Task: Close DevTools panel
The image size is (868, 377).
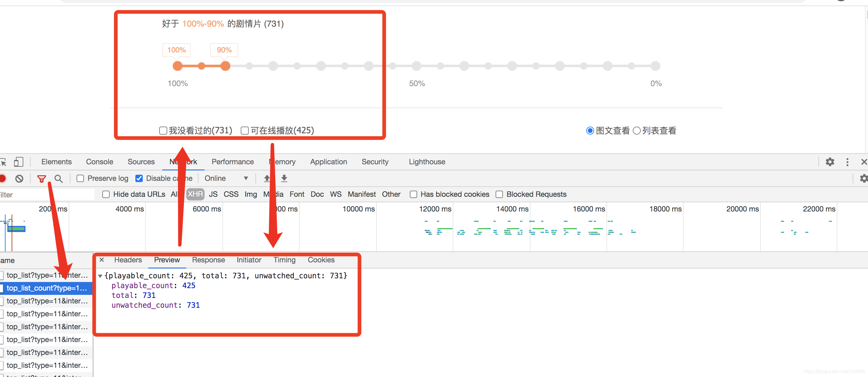Action: pos(864,162)
